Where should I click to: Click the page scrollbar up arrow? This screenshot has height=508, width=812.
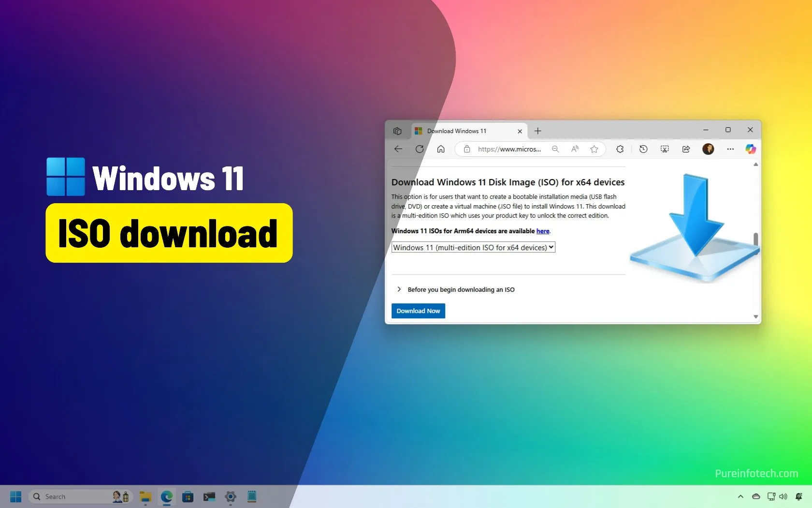tap(756, 164)
